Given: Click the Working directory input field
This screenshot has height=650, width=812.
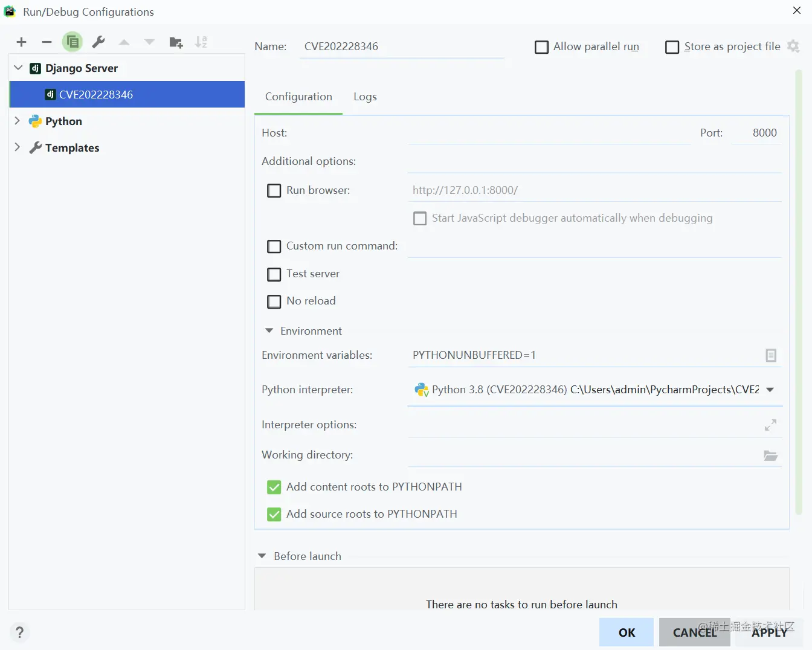Looking at the screenshot, I should [x=584, y=455].
